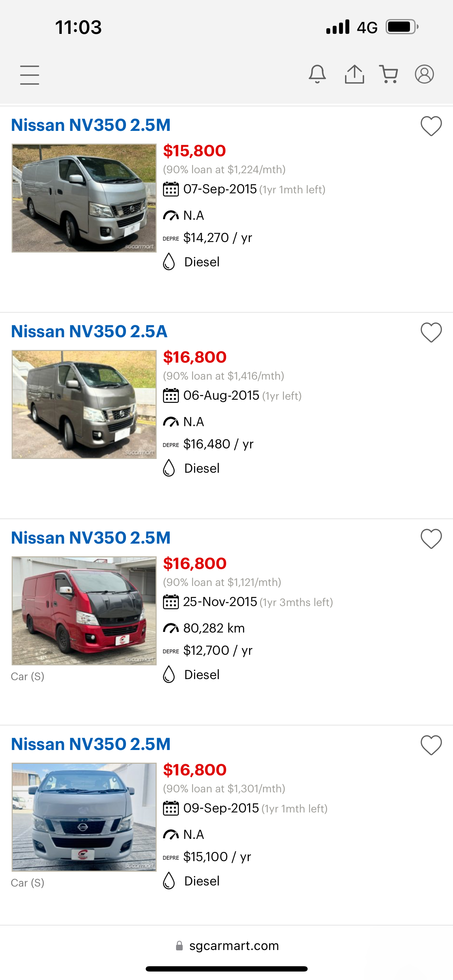
Task: Tap the calendar icon beside 06-Aug-2015
Action: point(171,396)
